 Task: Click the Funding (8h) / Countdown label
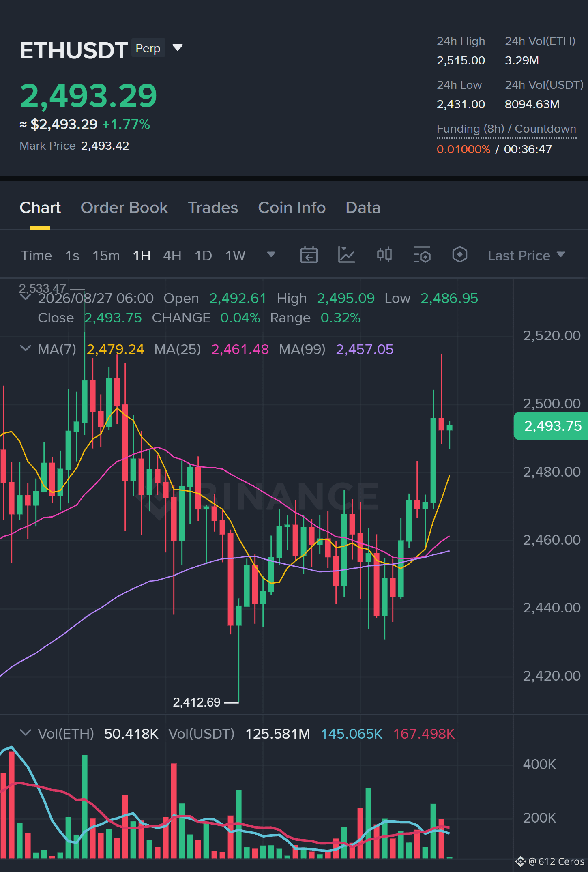506,129
